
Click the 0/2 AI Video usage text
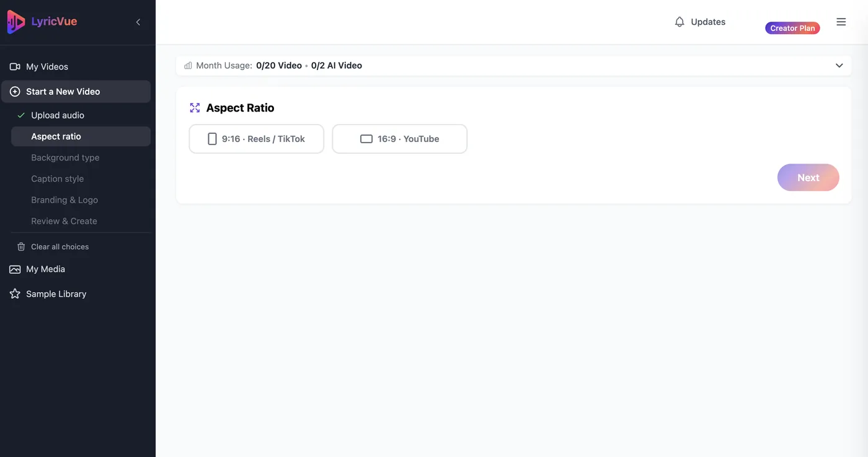337,65
